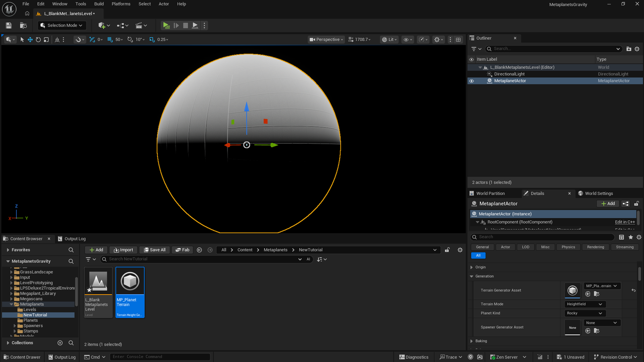Click the Search NewTutorial input field

point(202,259)
